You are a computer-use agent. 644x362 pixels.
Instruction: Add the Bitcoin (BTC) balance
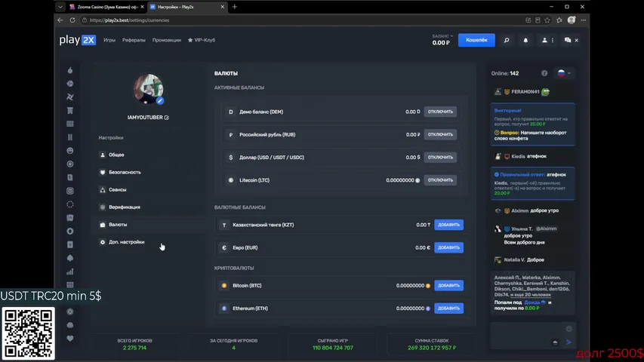449,286
